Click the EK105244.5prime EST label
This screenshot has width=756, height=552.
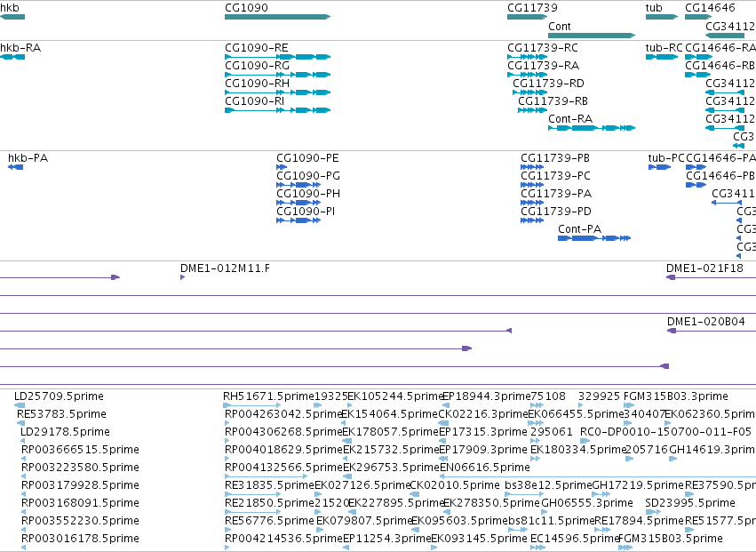coord(396,396)
